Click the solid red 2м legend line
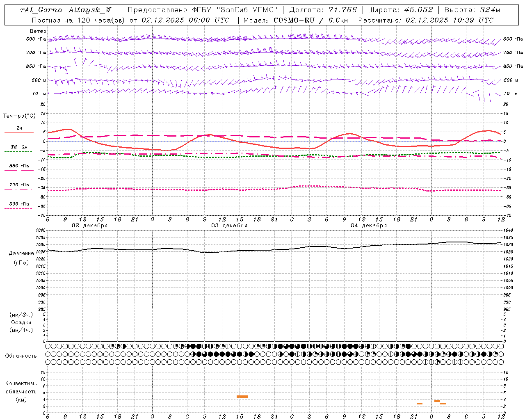The image size is (525, 420). (19, 133)
